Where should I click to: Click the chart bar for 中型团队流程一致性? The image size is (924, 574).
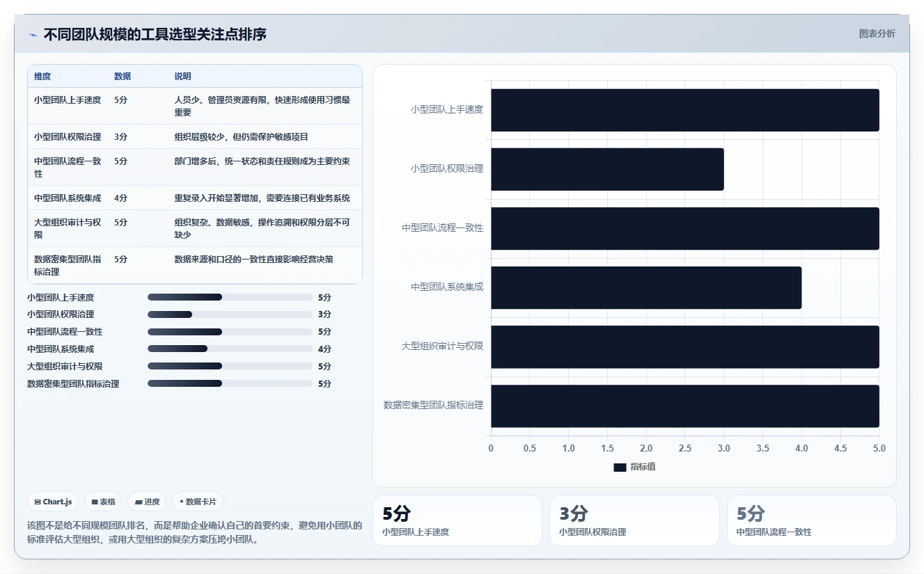[x=685, y=228]
